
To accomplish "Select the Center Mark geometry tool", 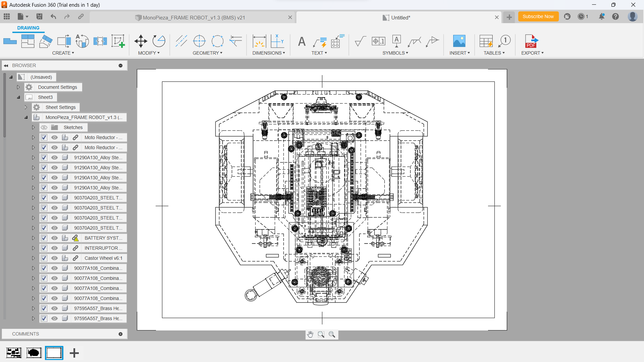I will click(199, 41).
